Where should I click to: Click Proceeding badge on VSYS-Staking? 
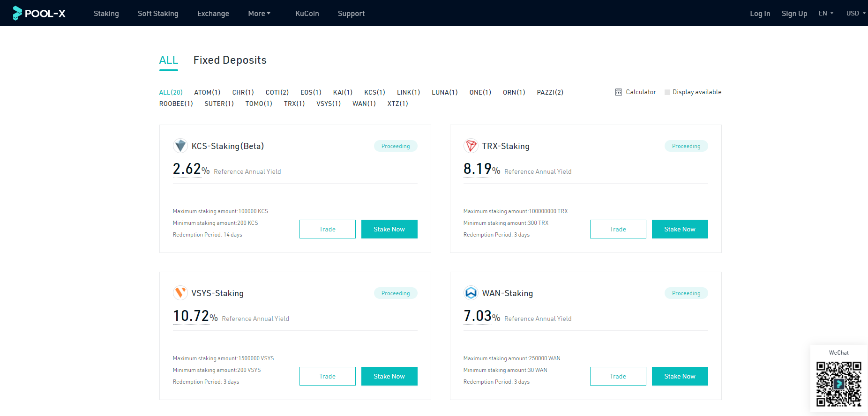pos(396,293)
